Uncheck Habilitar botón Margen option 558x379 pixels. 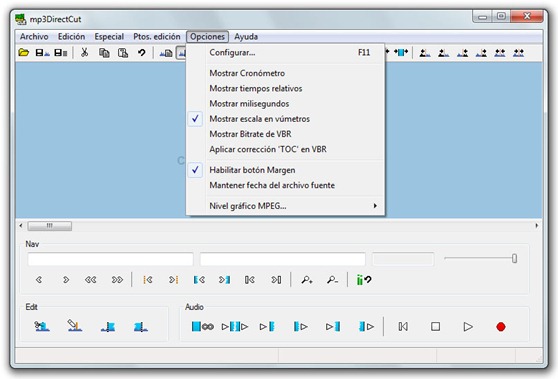click(x=285, y=170)
